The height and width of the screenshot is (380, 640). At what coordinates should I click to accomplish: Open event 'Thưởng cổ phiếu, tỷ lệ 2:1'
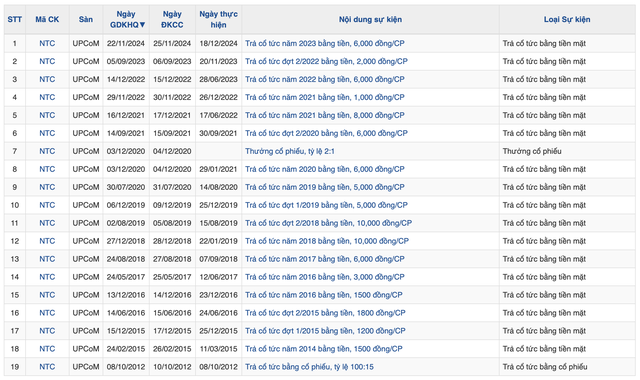click(290, 151)
